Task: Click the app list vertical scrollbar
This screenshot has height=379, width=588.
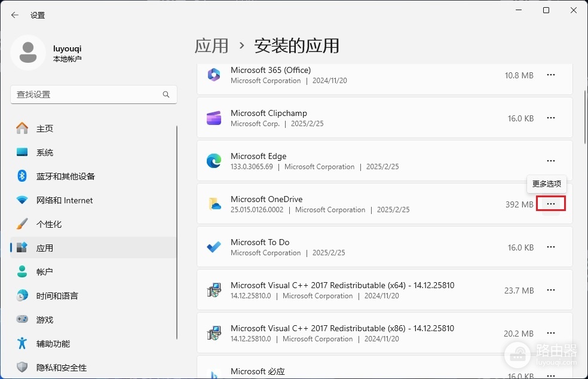Action: (585, 117)
